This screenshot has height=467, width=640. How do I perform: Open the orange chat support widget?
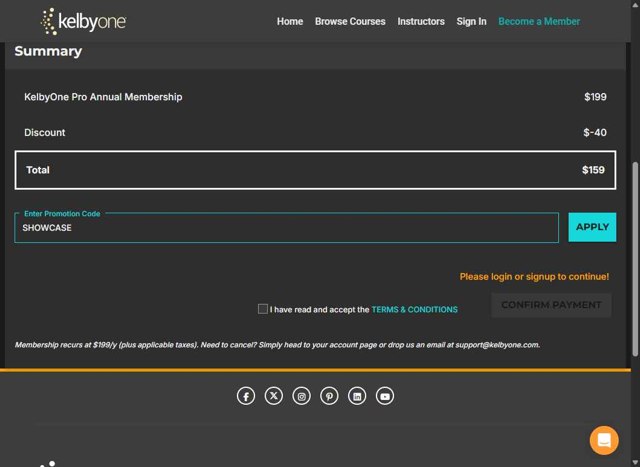click(604, 440)
